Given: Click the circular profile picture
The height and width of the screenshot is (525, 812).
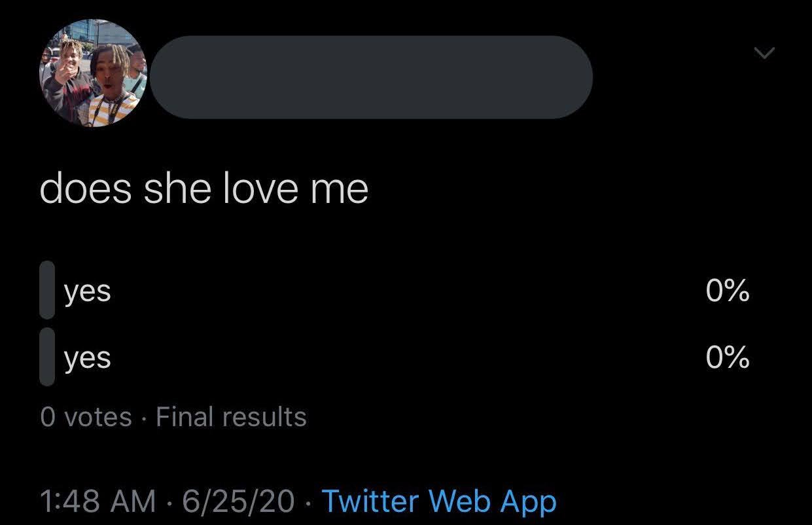Looking at the screenshot, I should 92,72.
